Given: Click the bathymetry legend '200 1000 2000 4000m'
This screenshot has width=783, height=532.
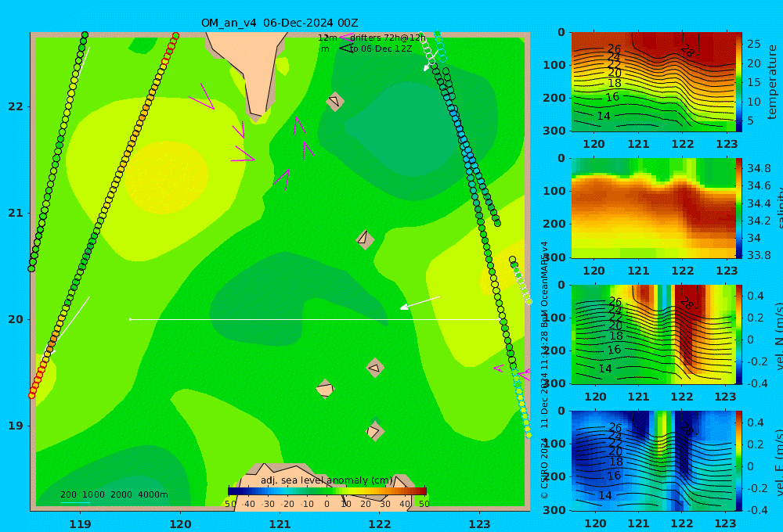Looking at the screenshot, I should [x=114, y=494].
